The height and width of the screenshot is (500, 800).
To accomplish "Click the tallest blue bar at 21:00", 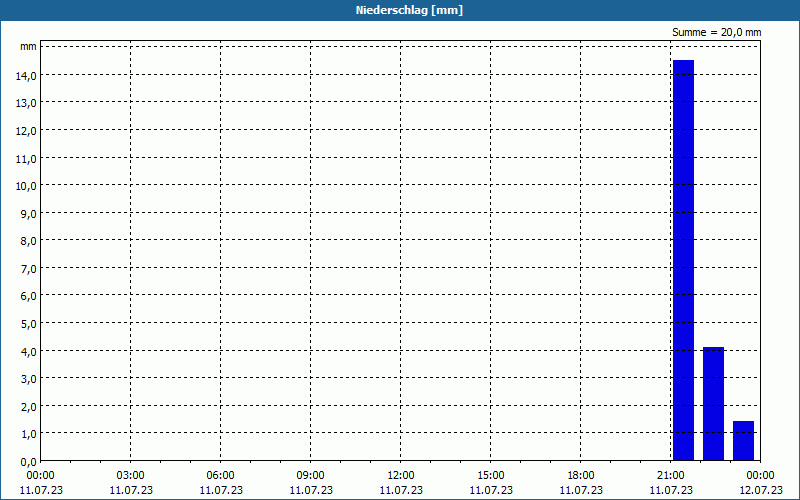I will coord(683,260).
